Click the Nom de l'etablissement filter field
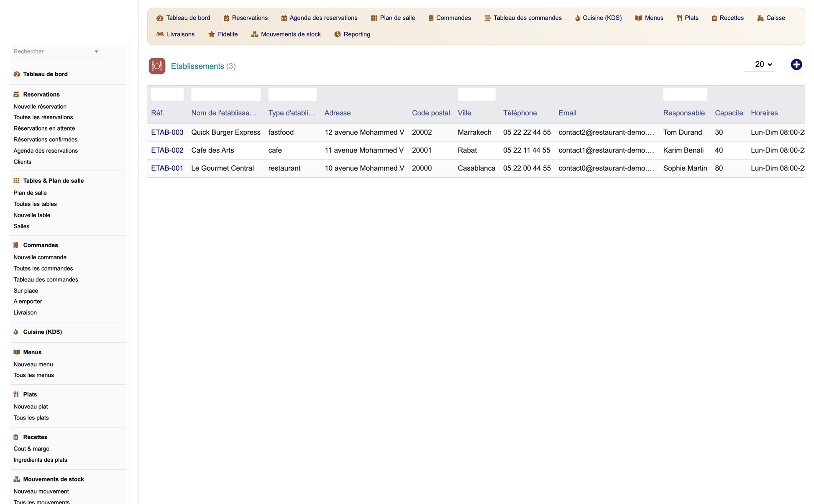 [226, 94]
